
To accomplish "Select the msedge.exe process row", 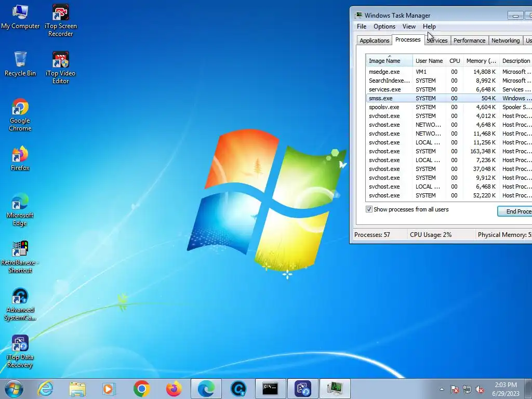I will point(449,72).
